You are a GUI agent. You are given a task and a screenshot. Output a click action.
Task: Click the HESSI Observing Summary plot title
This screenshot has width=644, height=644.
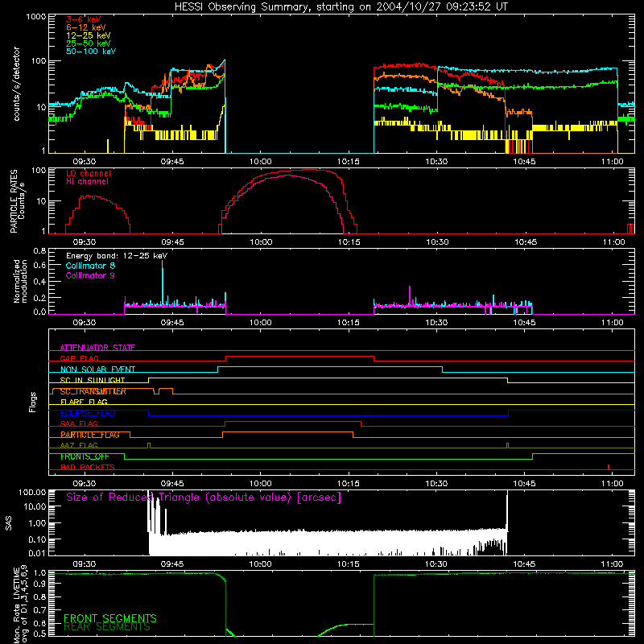point(341,7)
